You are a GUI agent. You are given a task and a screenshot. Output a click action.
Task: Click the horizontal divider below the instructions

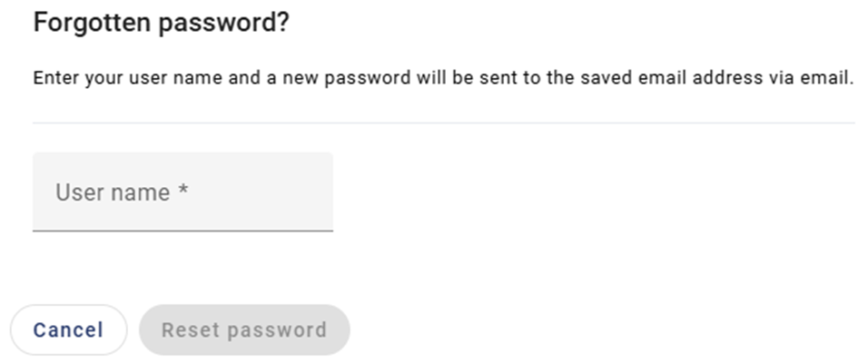tap(443, 123)
